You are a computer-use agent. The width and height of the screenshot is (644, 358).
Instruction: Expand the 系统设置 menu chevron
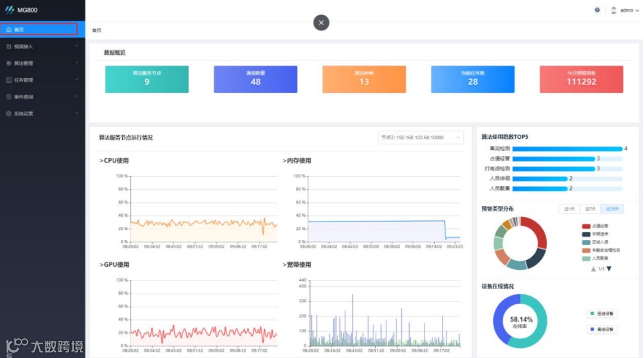76,113
